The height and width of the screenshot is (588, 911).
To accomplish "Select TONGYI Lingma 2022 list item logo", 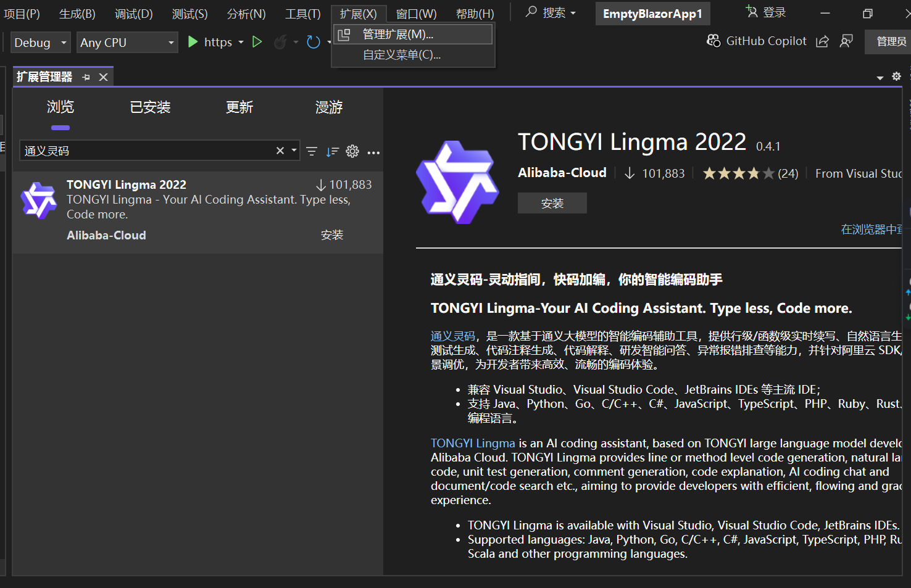I will coord(39,201).
